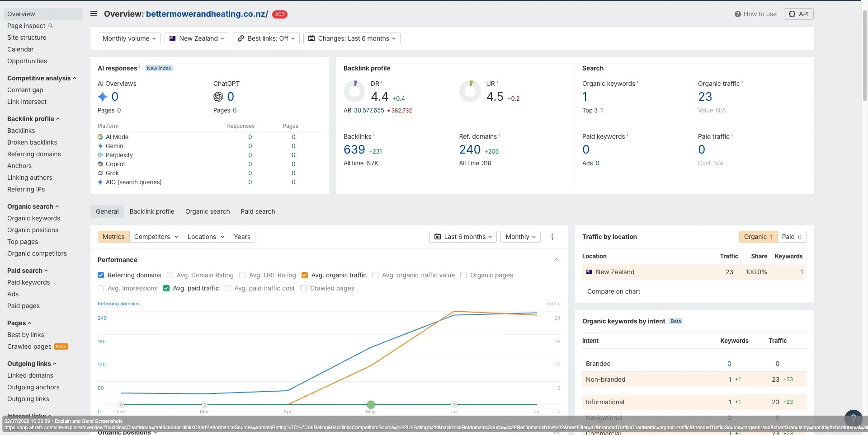Click the info icon next to AI responses
The width and height of the screenshot is (868, 435).
[139, 67]
